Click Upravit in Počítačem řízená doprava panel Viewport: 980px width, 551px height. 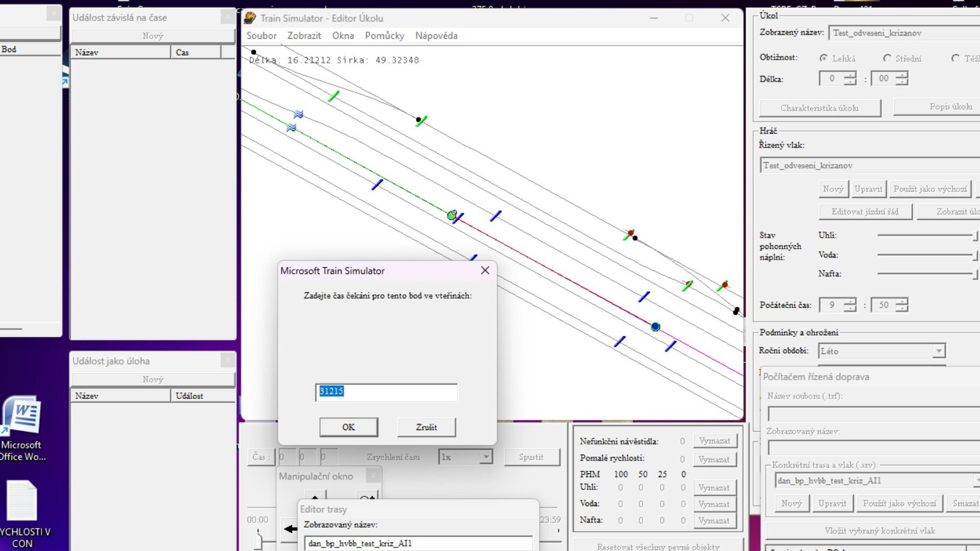[x=833, y=503]
